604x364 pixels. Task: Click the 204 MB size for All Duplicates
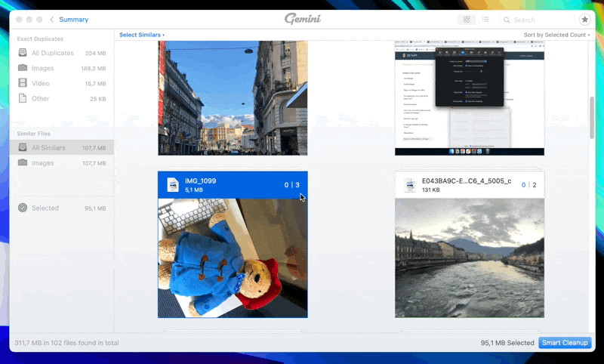tap(96, 53)
